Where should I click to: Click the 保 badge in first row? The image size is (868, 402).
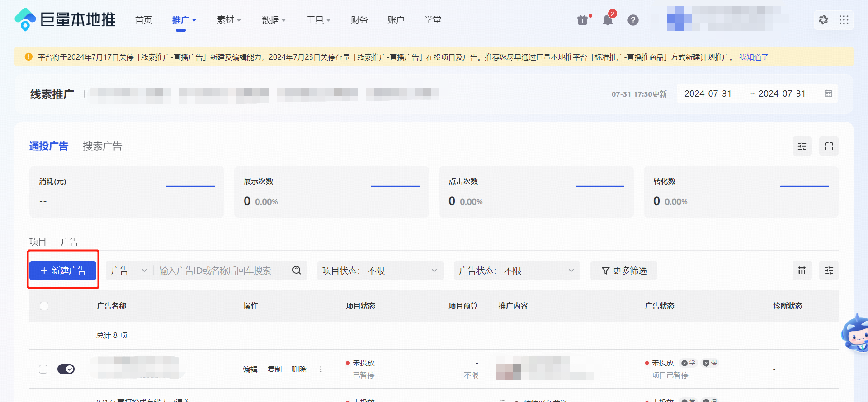click(710, 363)
